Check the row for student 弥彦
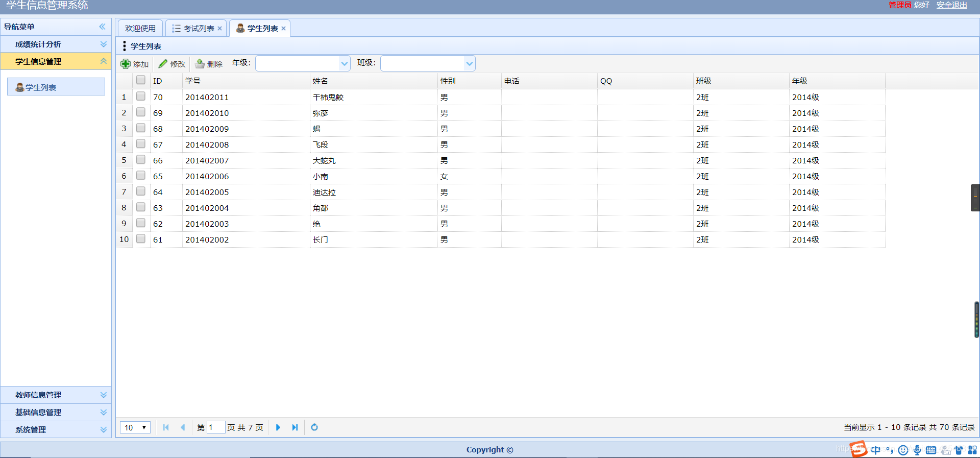Screen dimensions: 980x458 141,112
